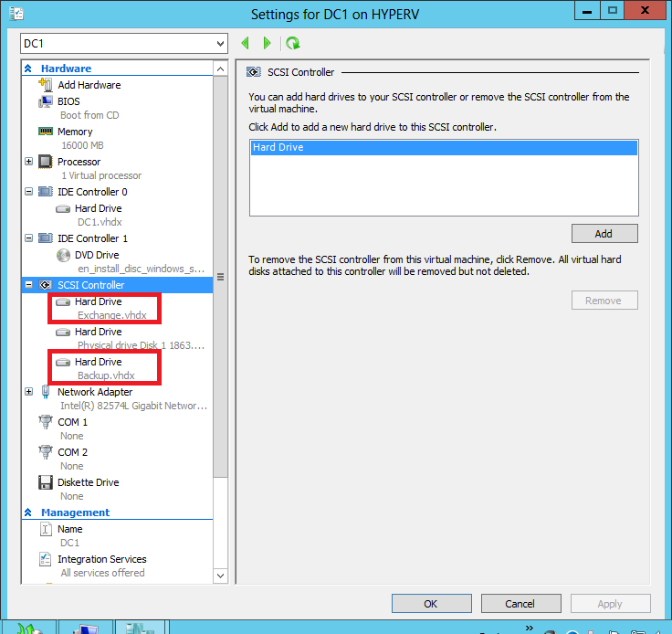Click 'en_install_disc_windows_s...' DVD image label
The width and height of the screenshot is (672, 634).
[141, 269]
